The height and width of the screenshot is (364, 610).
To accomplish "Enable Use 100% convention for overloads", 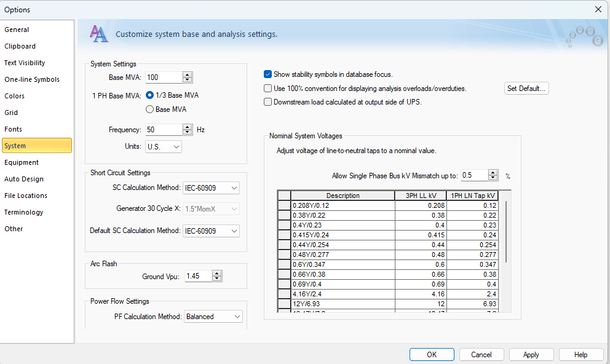I will coord(268,88).
